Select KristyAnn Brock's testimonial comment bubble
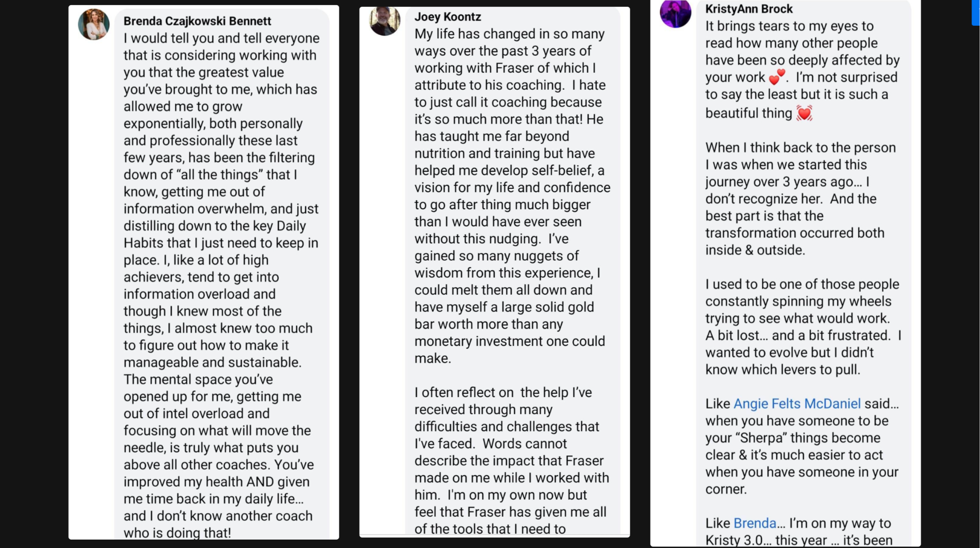 click(x=803, y=268)
